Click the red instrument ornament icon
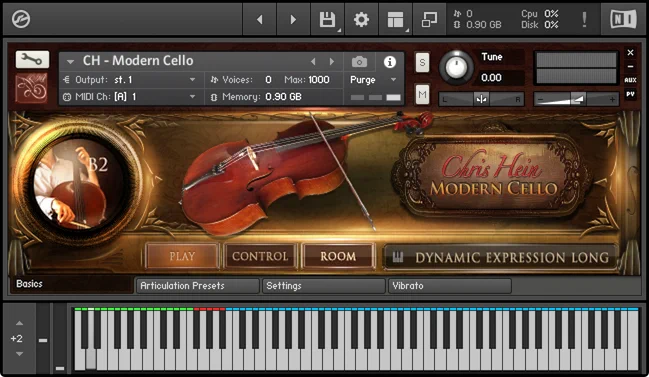Screen dimensions: 649x377 [31, 88]
